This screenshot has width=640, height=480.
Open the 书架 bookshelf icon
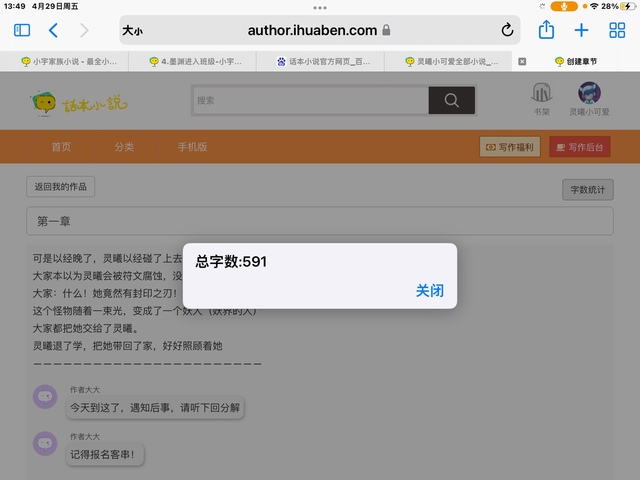541,100
